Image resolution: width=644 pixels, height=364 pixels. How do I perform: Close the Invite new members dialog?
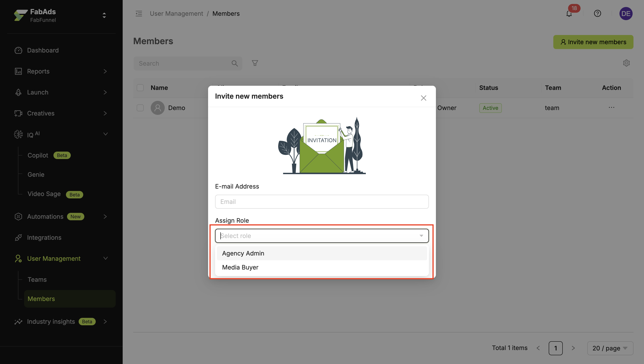[423, 98]
